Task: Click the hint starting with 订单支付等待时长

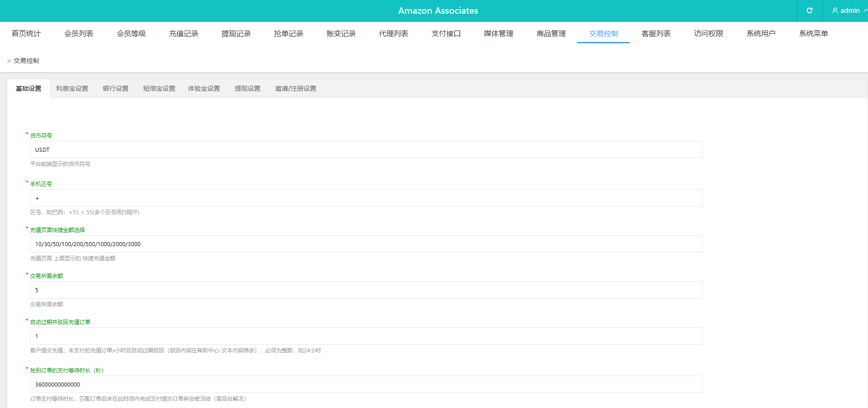Action: pos(138,398)
